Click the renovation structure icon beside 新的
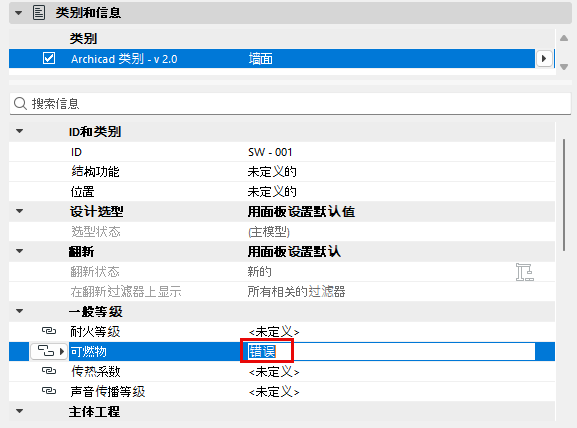This screenshot has width=577, height=428. pyautogui.click(x=524, y=272)
